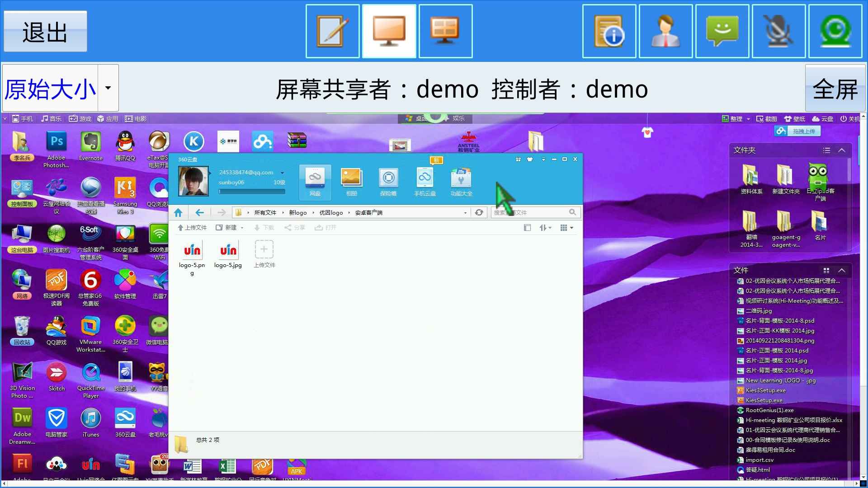Open the webcam icon in the top toolbar

(x=835, y=30)
